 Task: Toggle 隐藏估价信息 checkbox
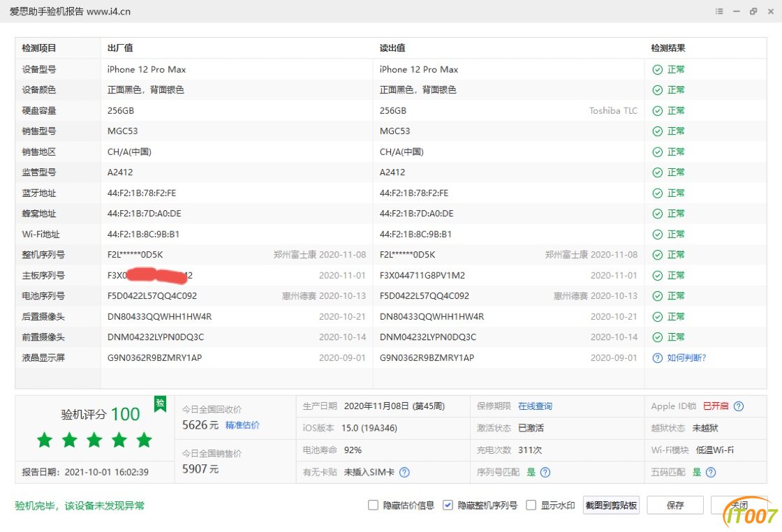click(x=373, y=505)
